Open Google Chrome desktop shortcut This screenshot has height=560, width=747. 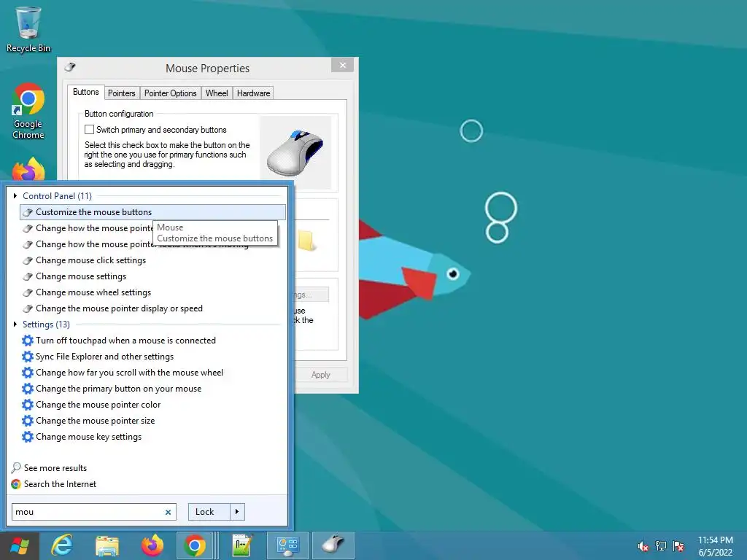28,111
